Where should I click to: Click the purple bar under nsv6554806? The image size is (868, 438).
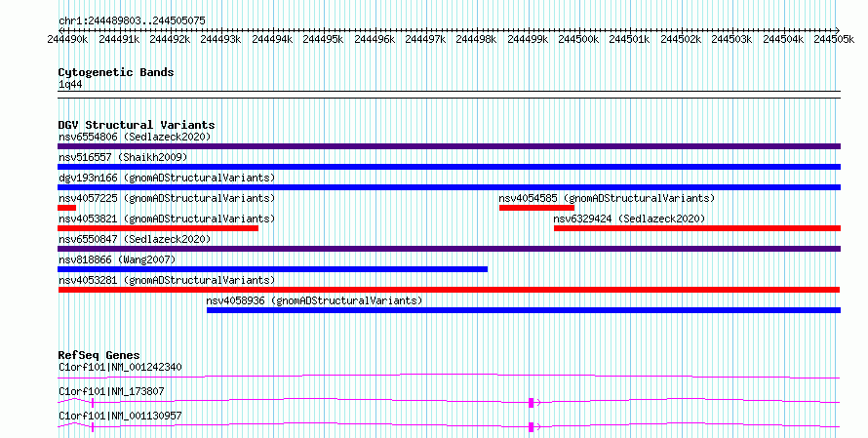pos(449,146)
